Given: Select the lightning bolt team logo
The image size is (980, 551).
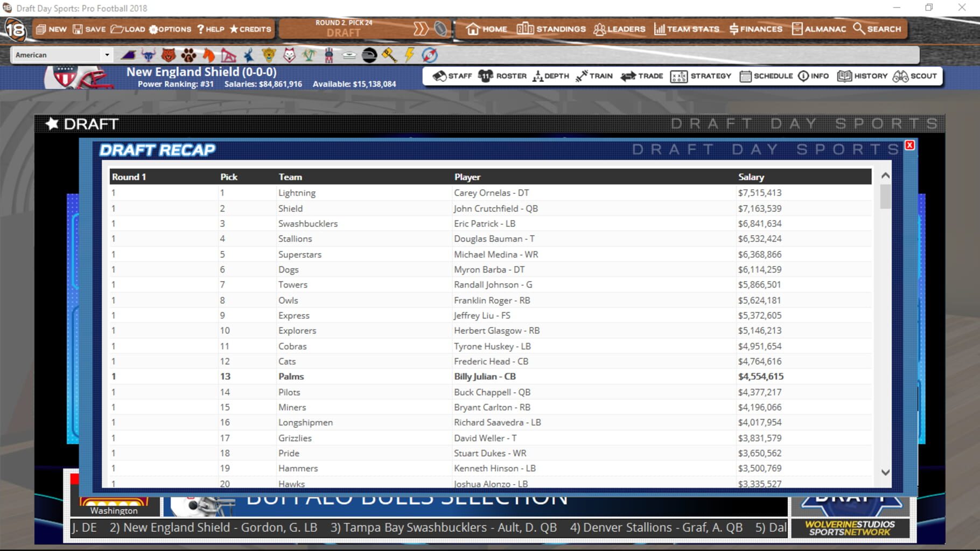Looking at the screenshot, I should (409, 55).
